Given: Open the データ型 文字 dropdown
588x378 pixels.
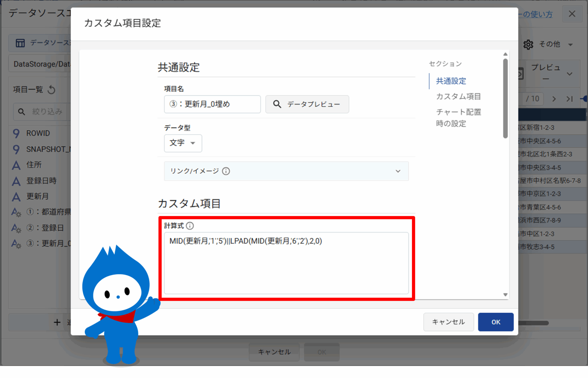Looking at the screenshot, I should point(183,143).
